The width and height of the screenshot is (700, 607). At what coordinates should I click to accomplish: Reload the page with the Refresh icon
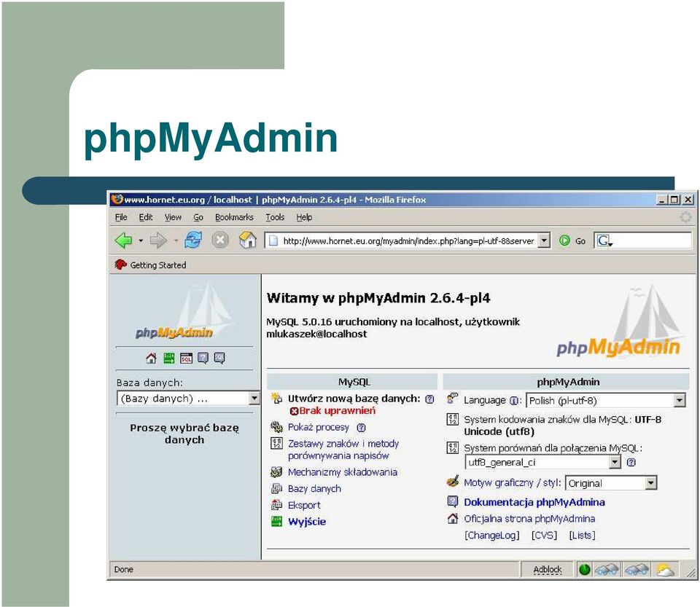[x=192, y=240]
